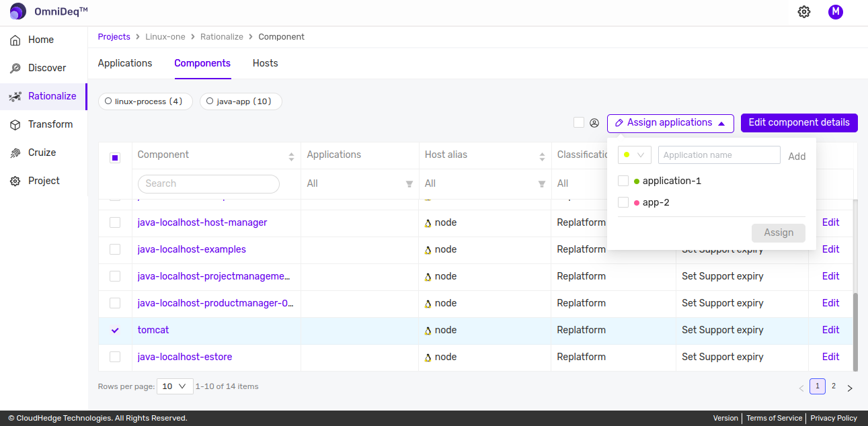Sort by Component column arrows

[291, 157]
